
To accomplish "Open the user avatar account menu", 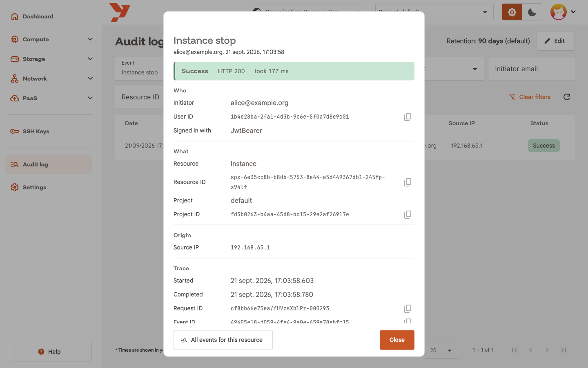I will coord(563,12).
